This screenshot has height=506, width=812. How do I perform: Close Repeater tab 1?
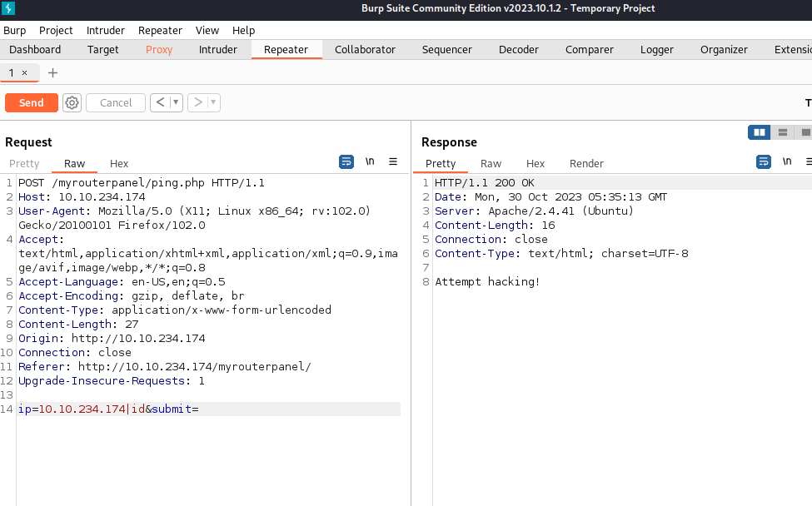coord(25,73)
